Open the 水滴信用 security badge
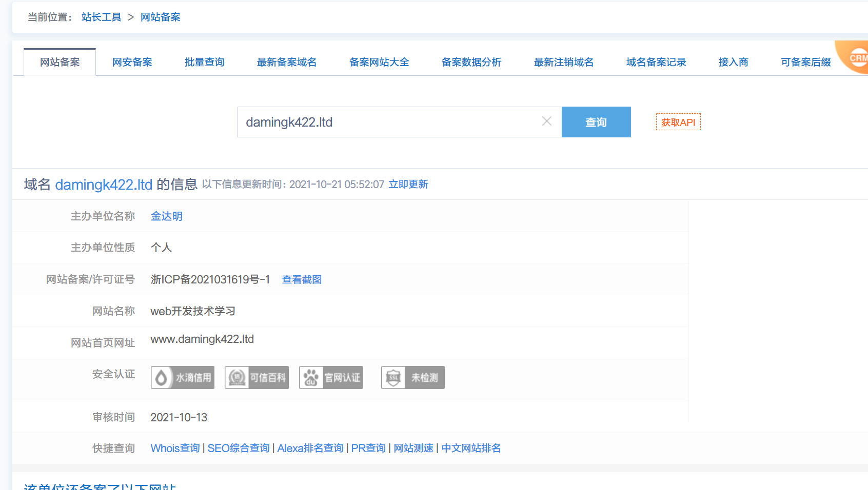 (183, 378)
